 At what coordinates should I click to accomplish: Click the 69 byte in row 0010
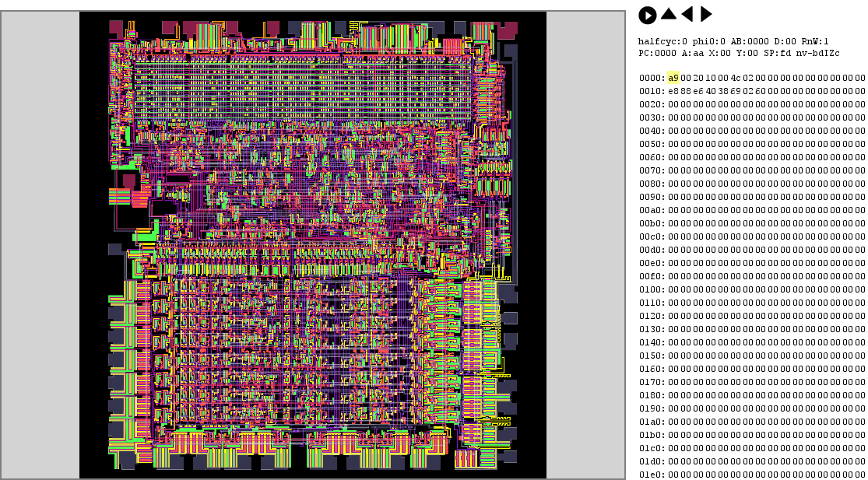[x=736, y=91]
